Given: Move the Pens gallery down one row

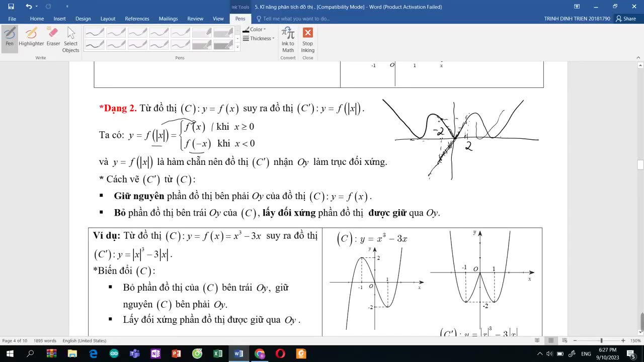Looking at the screenshot, I should pyautogui.click(x=237, y=38).
